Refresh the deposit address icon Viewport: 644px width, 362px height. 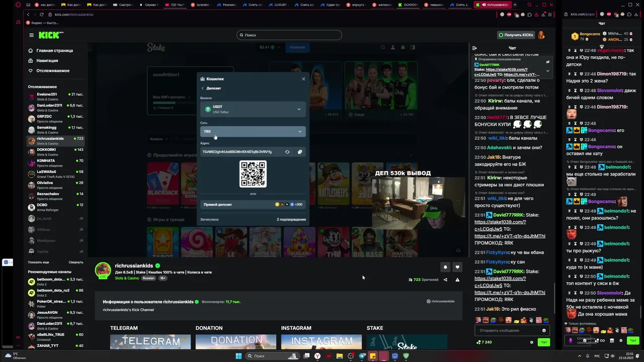click(x=287, y=152)
